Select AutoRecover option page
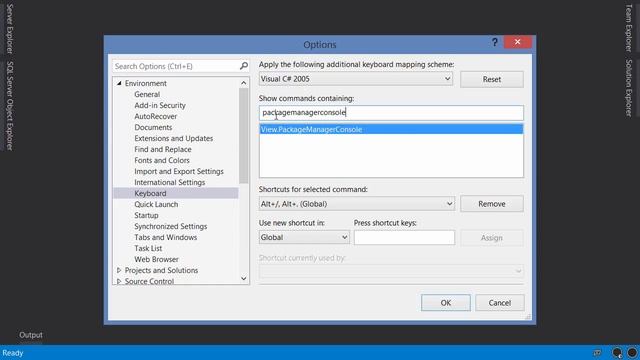This screenshot has width=640, height=360. 156,116
